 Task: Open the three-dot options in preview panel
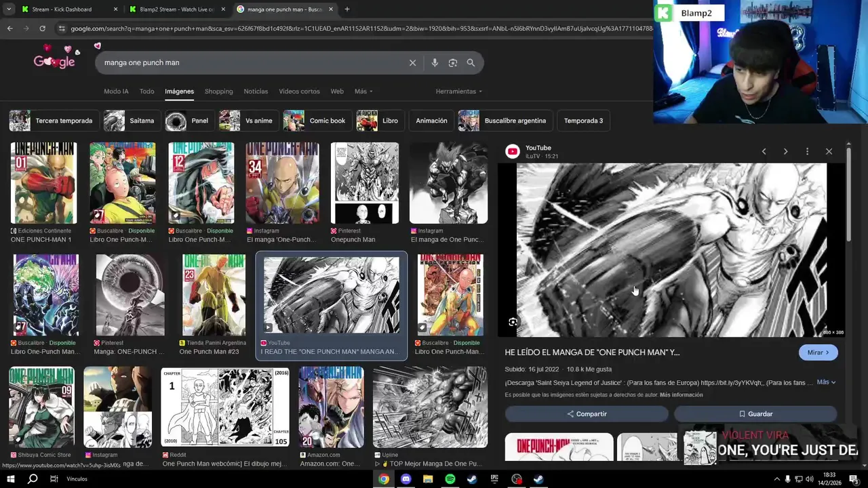click(807, 151)
